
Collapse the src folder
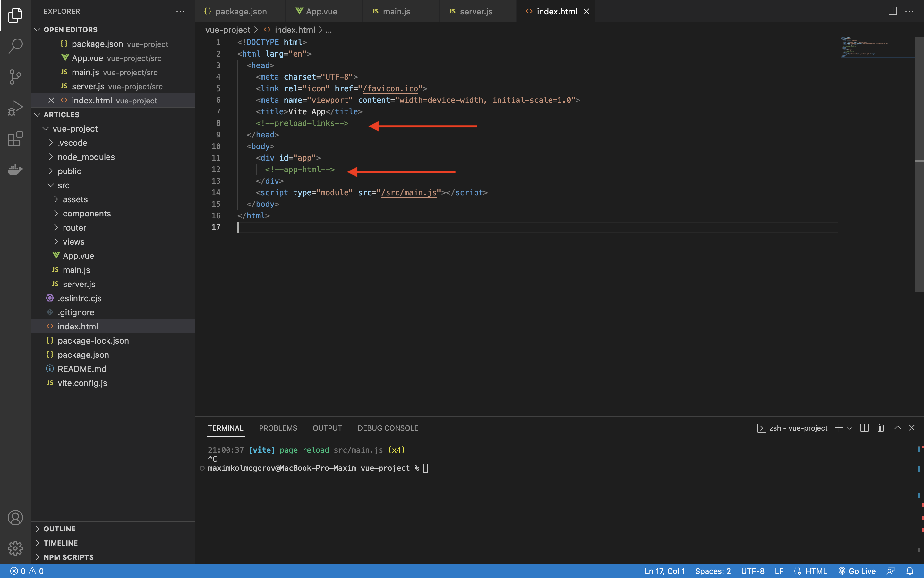[113, 185]
